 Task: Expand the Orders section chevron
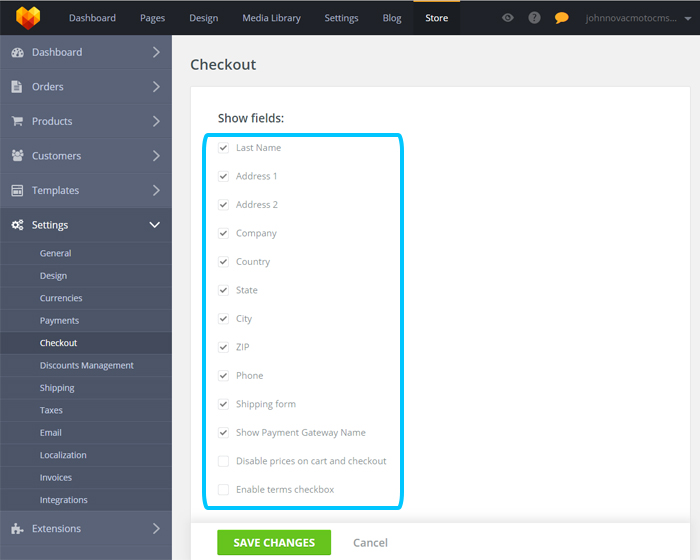(x=156, y=87)
